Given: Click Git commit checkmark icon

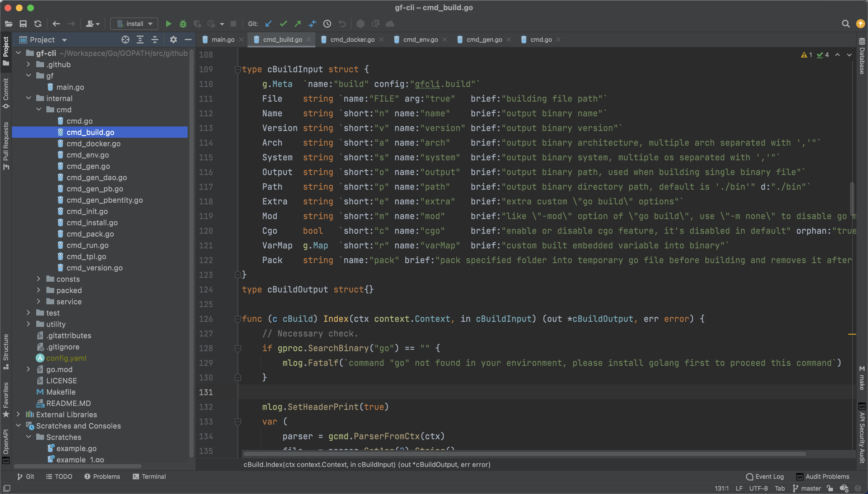Looking at the screenshot, I should 283,24.
